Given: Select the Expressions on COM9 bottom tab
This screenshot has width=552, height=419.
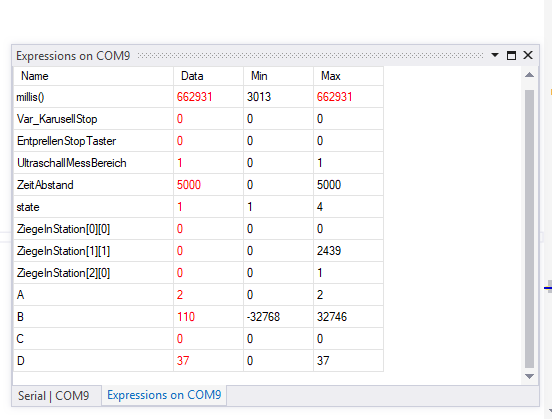Looking at the screenshot, I should [164, 395].
